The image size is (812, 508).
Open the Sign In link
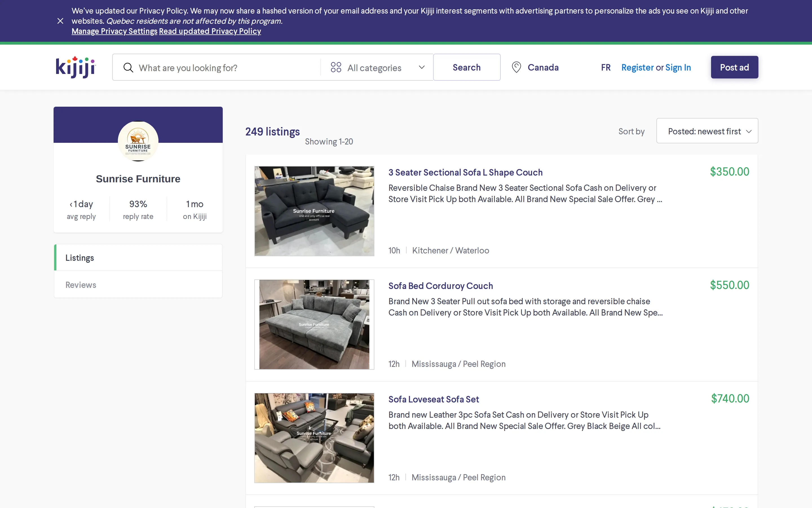coord(678,67)
